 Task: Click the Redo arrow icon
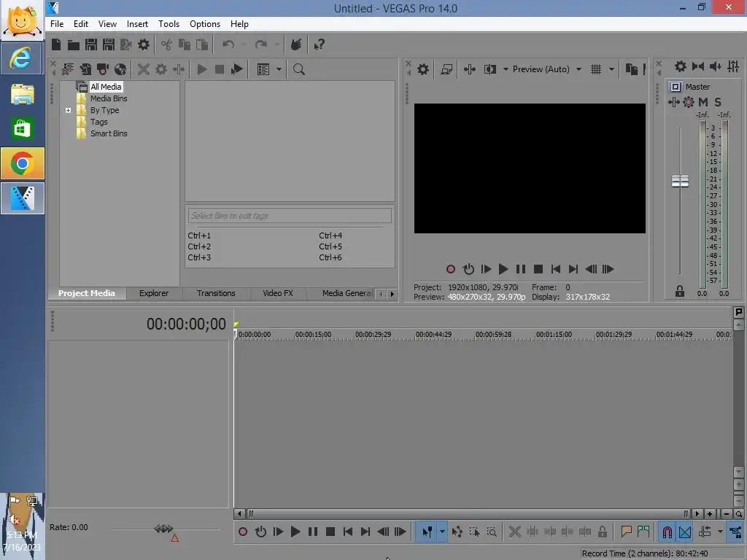tap(261, 44)
